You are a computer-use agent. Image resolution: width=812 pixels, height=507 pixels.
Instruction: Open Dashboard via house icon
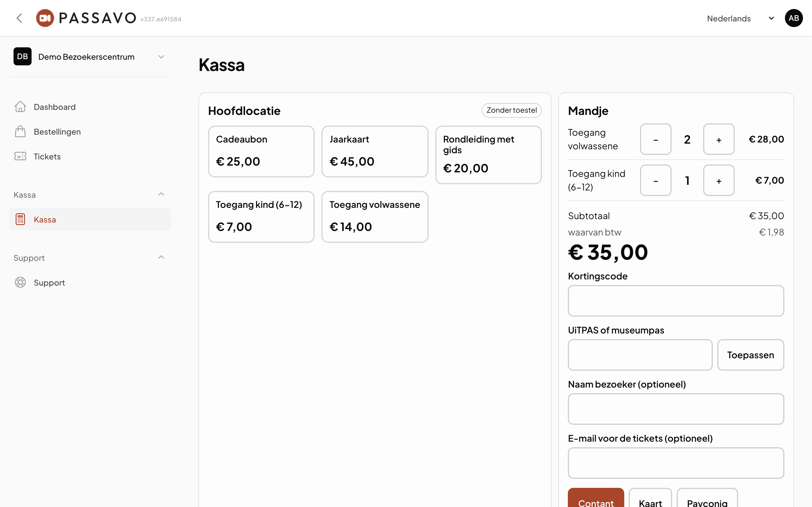click(x=20, y=107)
